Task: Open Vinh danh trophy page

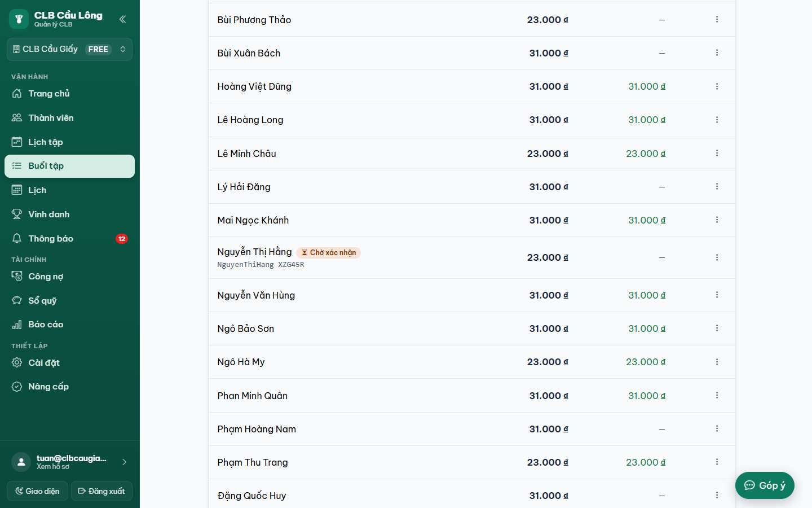Action: pos(69,214)
